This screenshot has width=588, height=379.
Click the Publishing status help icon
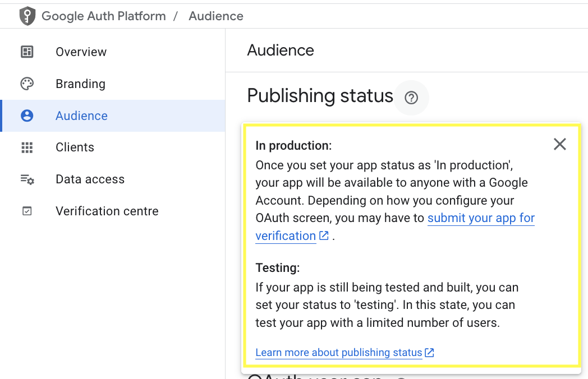click(411, 98)
